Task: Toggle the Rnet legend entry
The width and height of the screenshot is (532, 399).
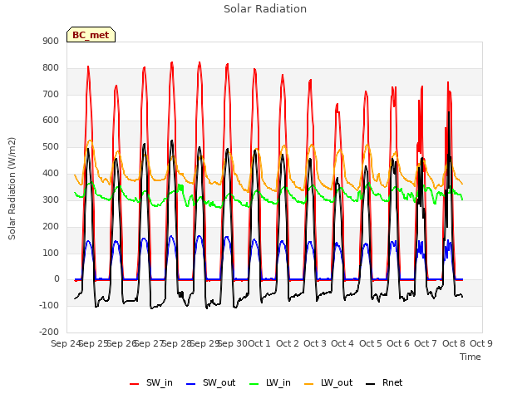Action: click(384, 383)
